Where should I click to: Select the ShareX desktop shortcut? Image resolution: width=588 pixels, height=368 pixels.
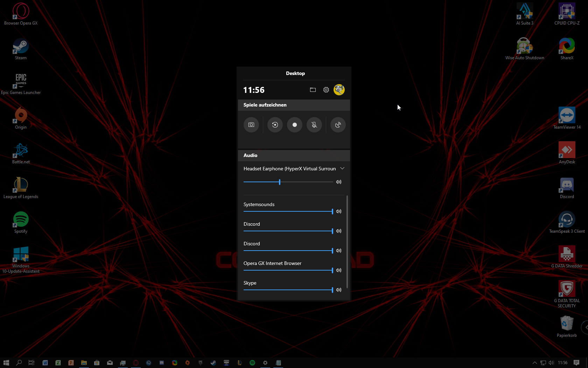(x=567, y=49)
